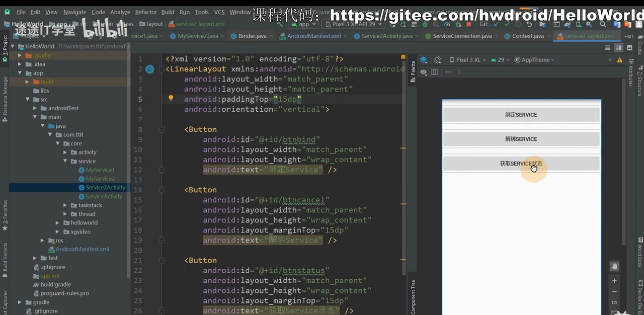Click the Design Surface layers icon

[x=424, y=59]
